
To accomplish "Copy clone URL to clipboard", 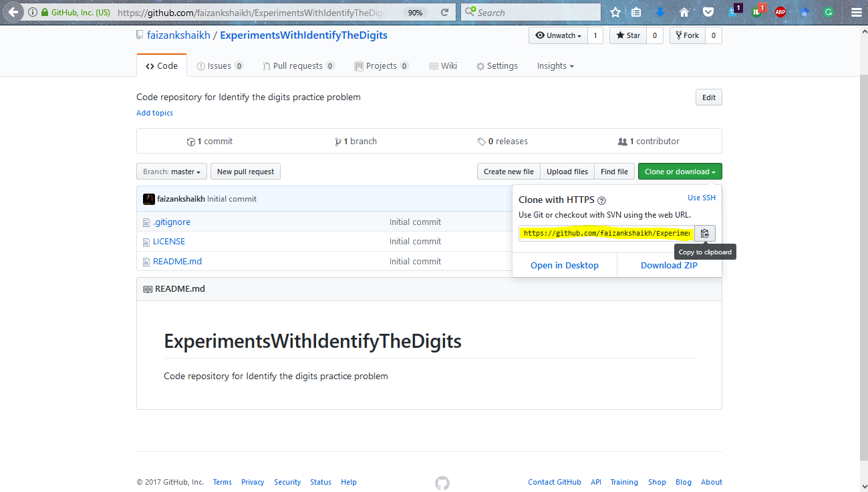I will [705, 233].
